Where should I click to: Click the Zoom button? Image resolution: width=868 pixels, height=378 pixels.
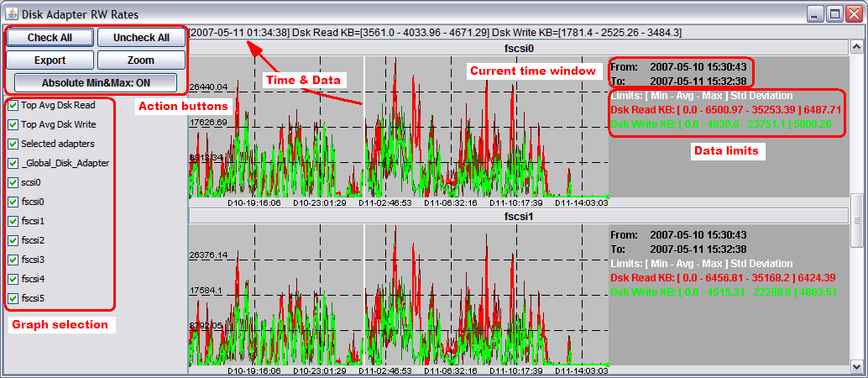[x=141, y=60]
